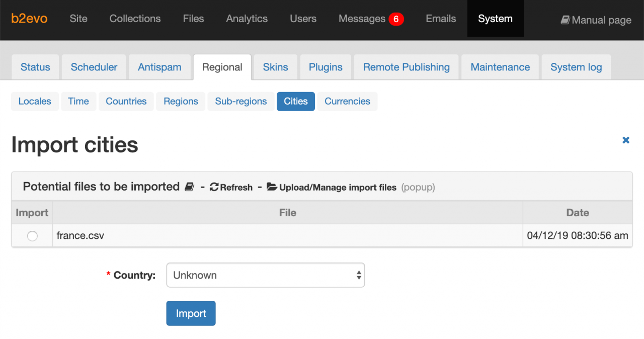The image size is (644, 339).
Task: Open the Skins tab
Action: pos(276,67)
